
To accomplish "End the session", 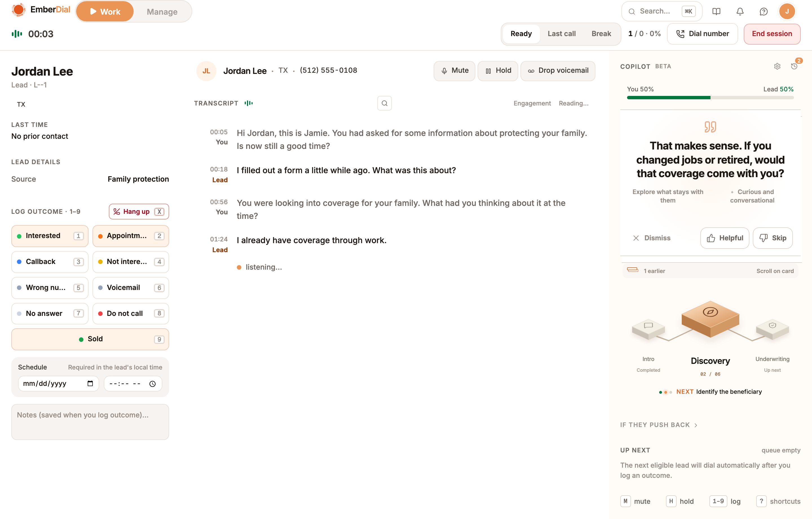I will (772, 34).
